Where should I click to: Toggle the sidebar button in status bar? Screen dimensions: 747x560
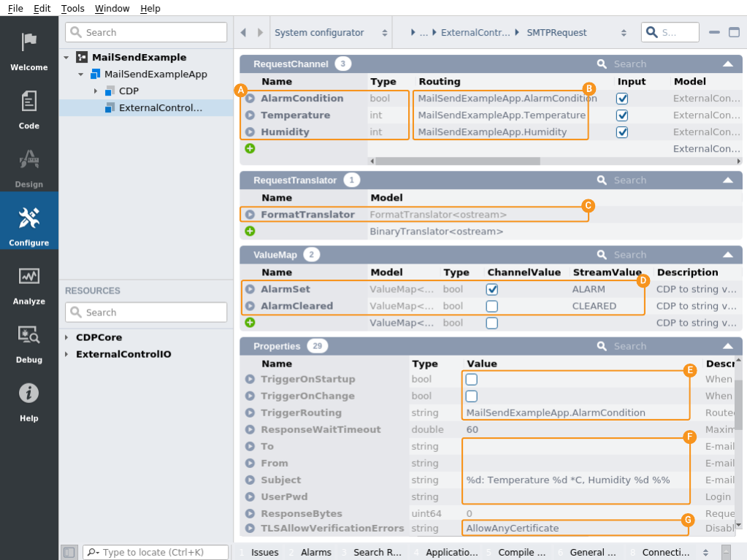(69, 552)
